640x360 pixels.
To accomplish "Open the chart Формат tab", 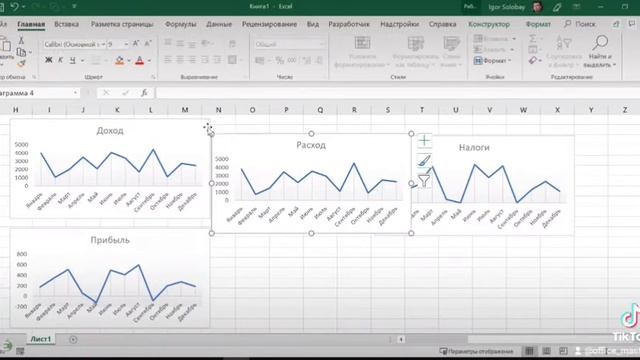I will point(538,24).
